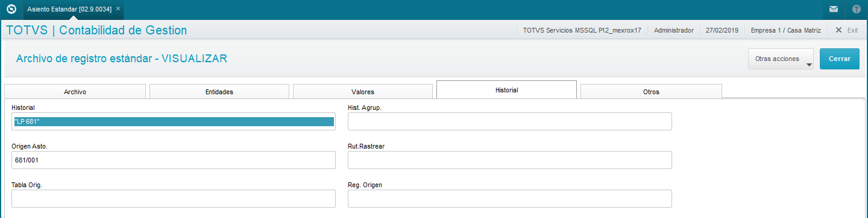Click the date 27/02/2019

[722, 30]
